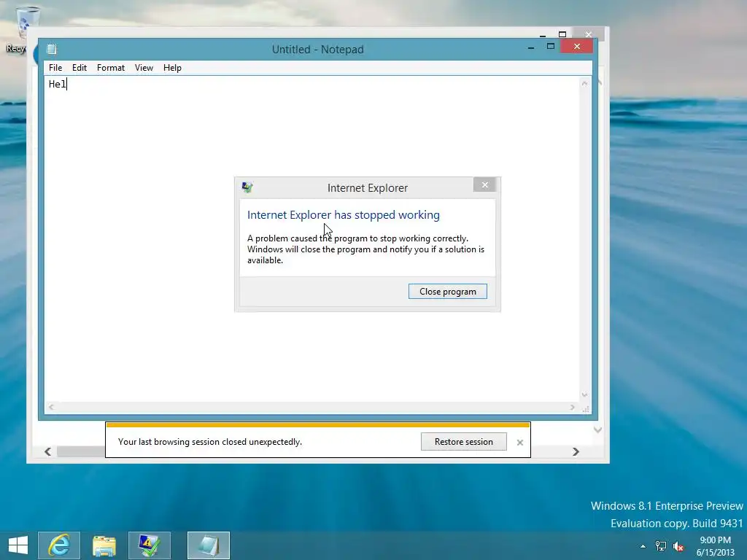Image resolution: width=747 pixels, height=560 pixels.
Task: Click the 'Internet Explorer has stopped working' heading
Action: coord(344,215)
